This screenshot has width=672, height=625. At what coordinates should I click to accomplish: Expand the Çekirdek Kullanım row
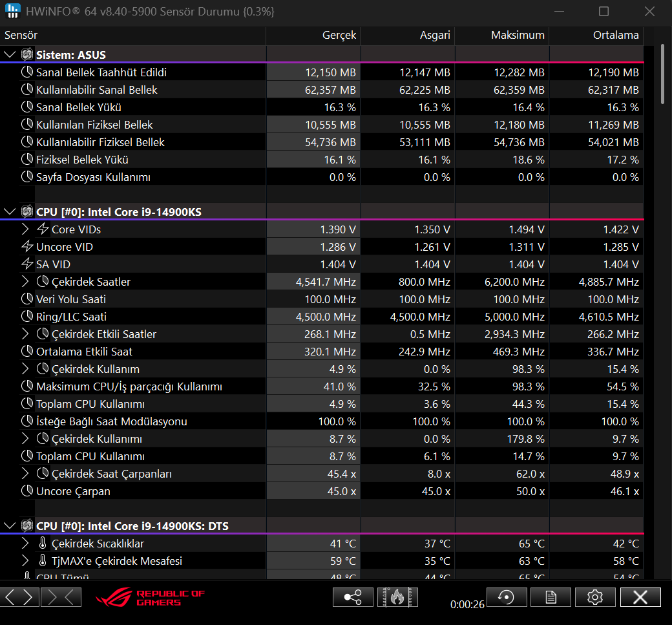(x=25, y=368)
